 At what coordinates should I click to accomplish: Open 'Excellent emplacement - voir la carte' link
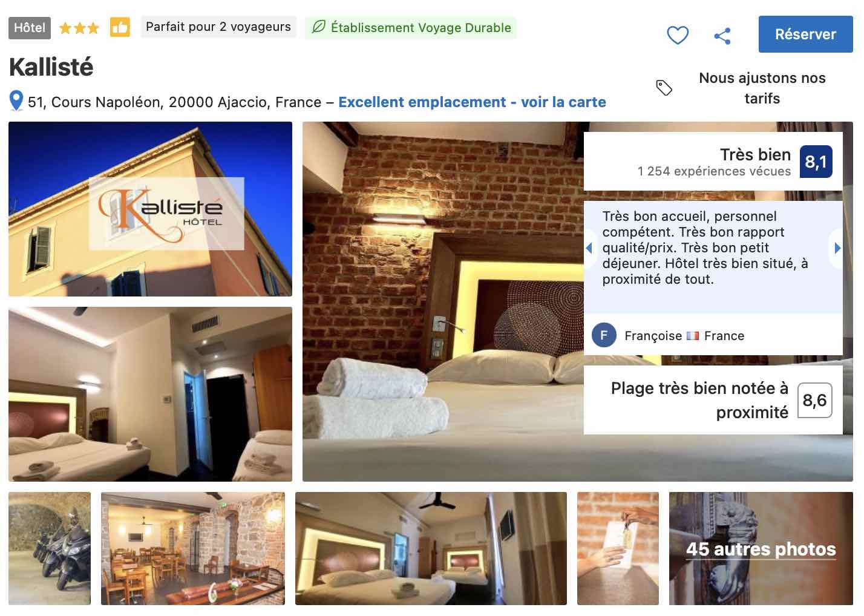point(472,102)
